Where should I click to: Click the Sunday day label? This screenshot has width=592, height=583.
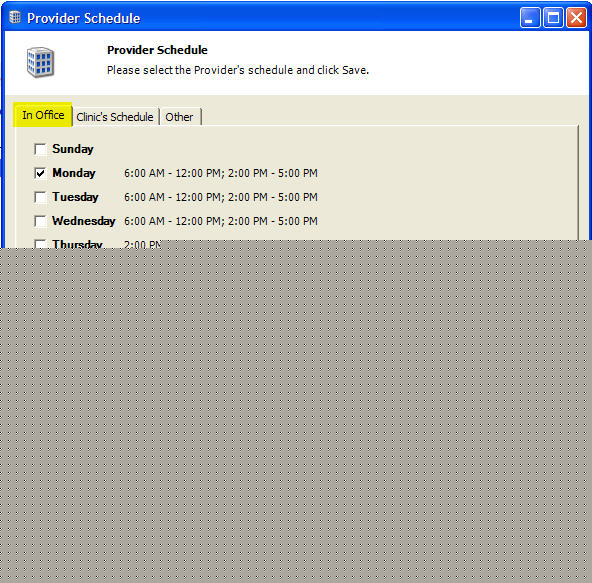73,149
